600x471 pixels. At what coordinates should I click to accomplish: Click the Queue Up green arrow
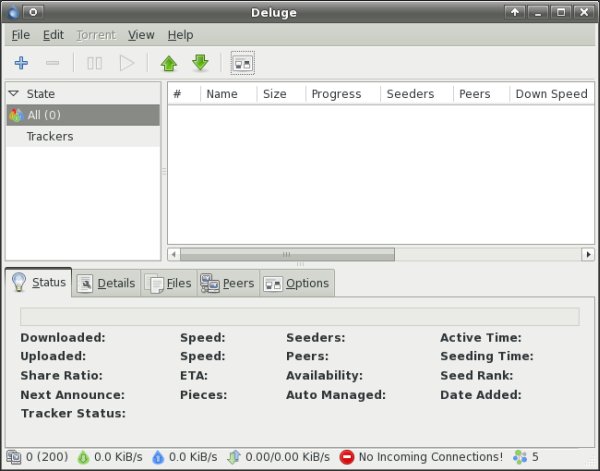(x=168, y=63)
